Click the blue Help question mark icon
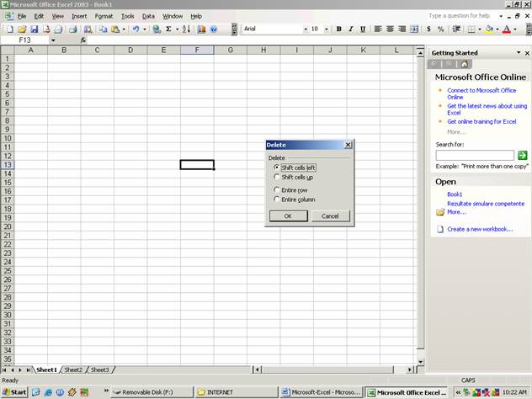532x399 pixels. click(214, 29)
